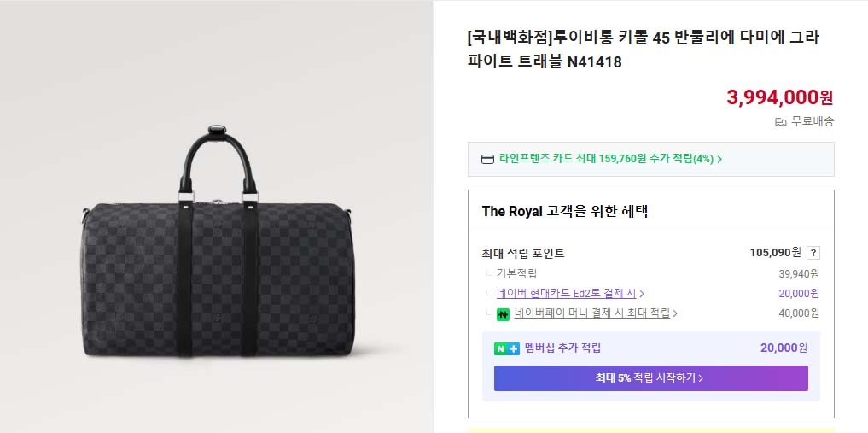Click the 최대 적립 포인트 label

point(523,253)
